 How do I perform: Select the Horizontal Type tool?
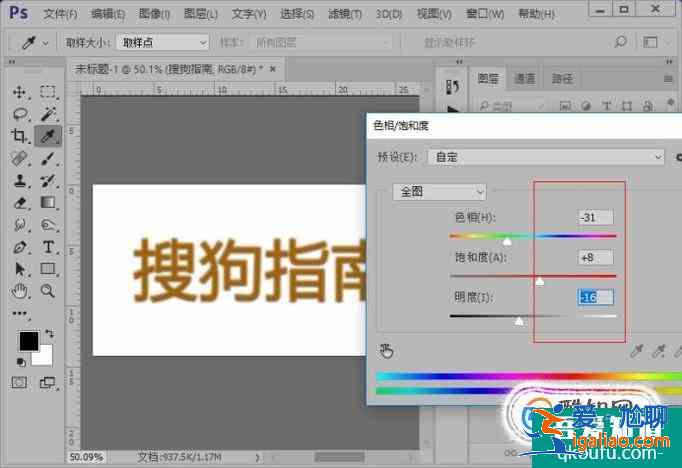coord(48,247)
